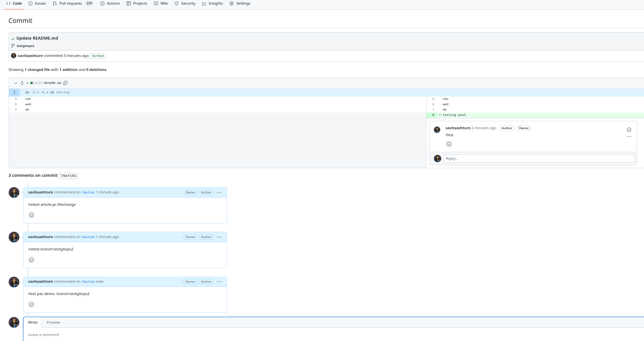644x341 pixels.
Task: Collapse the README.md diff with the chevron
Action: tap(15, 83)
